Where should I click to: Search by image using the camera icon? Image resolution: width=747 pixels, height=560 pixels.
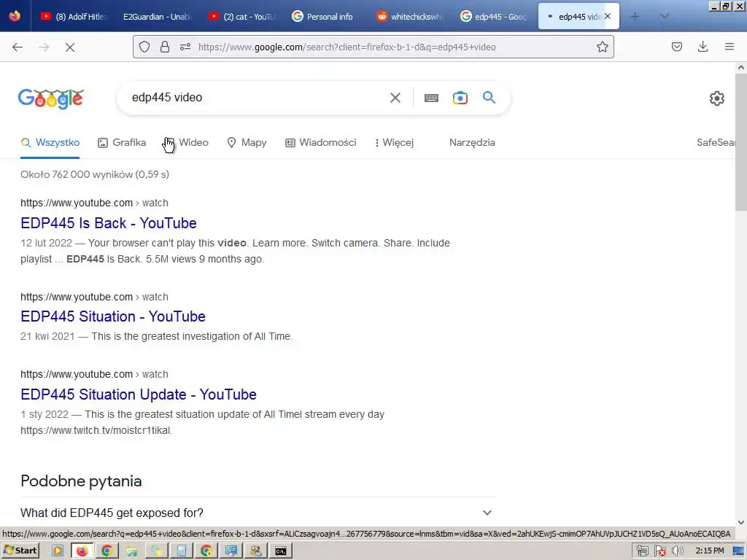pyautogui.click(x=460, y=98)
